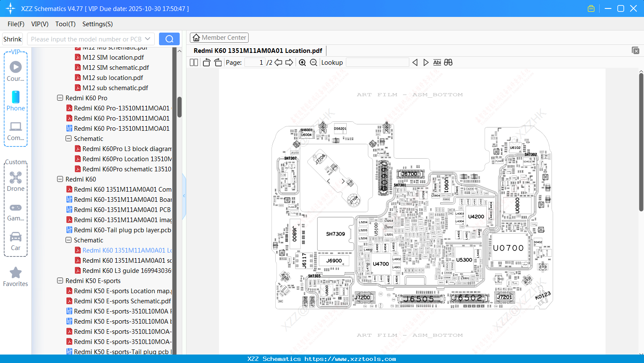Image resolution: width=644 pixels, height=363 pixels.
Task: Open Member Center
Action: pos(219,37)
